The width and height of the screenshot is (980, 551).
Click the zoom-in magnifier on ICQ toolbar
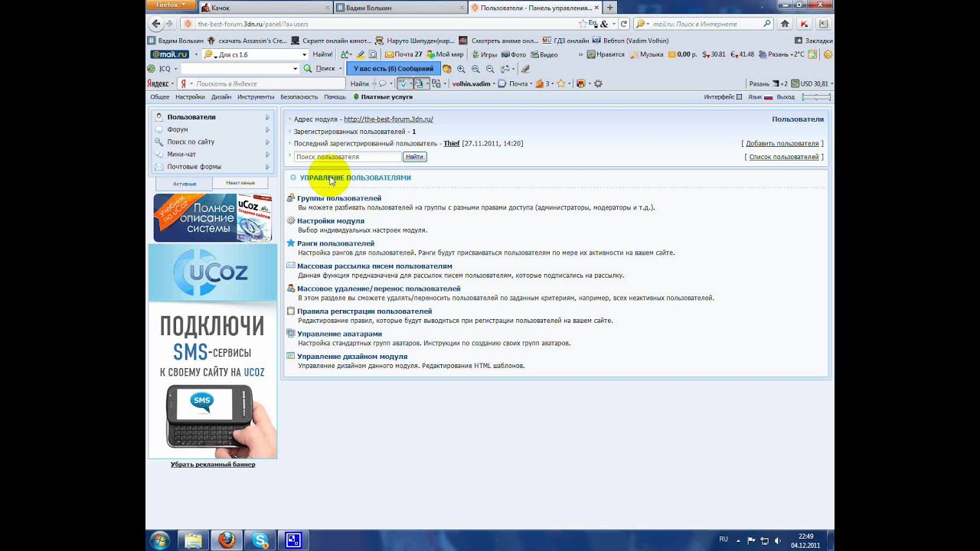click(x=461, y=69)
